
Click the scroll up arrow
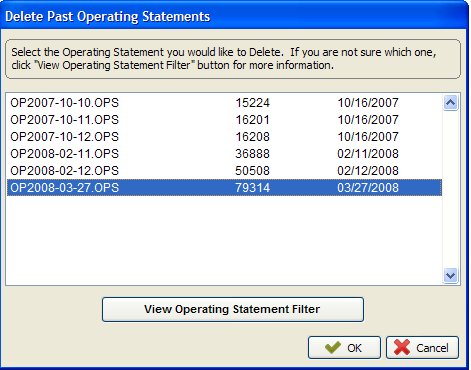(x=450, y=103)
